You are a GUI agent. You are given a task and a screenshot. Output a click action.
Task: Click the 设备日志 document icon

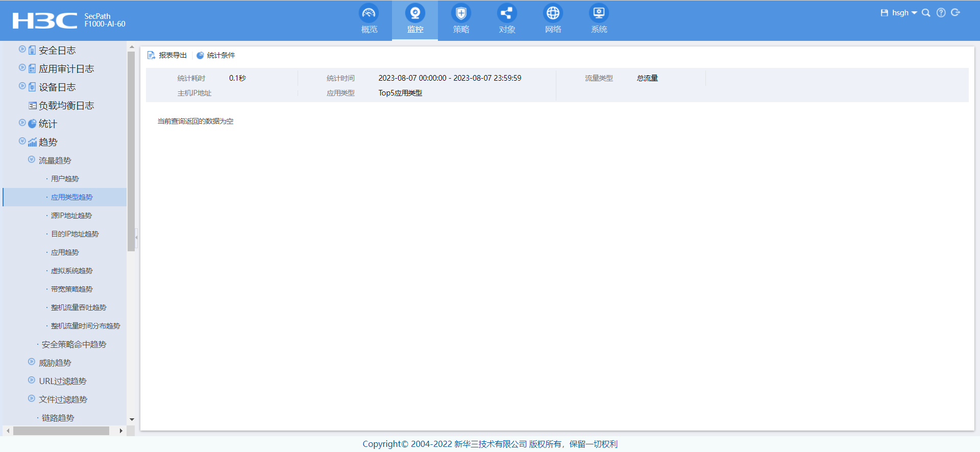(x=32, y=87)
